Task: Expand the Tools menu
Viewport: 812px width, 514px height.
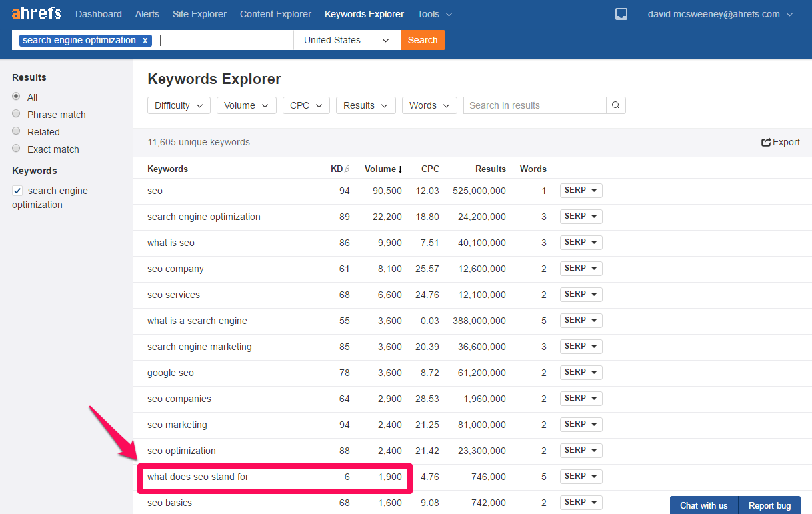Action: coord(435,14)
